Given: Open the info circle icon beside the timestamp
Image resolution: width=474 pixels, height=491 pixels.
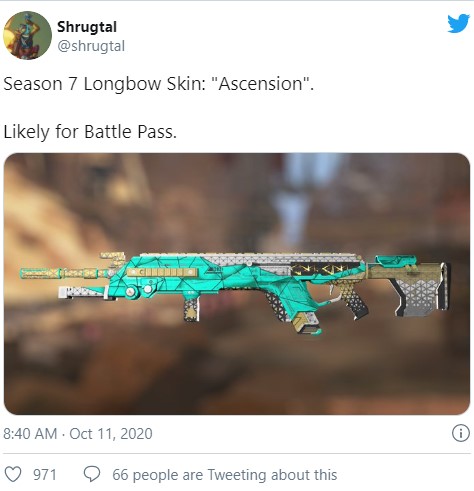Looking at the screenshot, I should (x=461, y=434).
